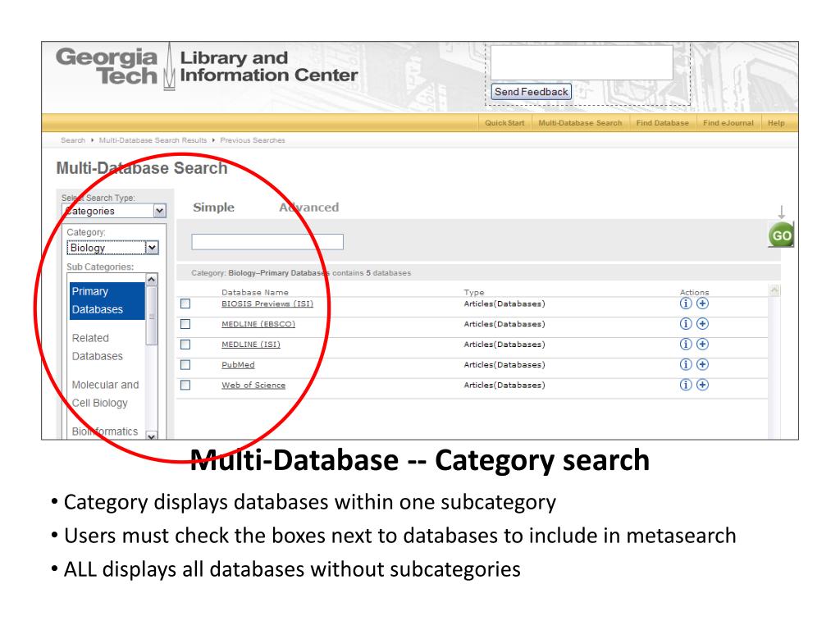The image size is (840, 630).
Task: Follow the PubMed link
Action: 238,365
